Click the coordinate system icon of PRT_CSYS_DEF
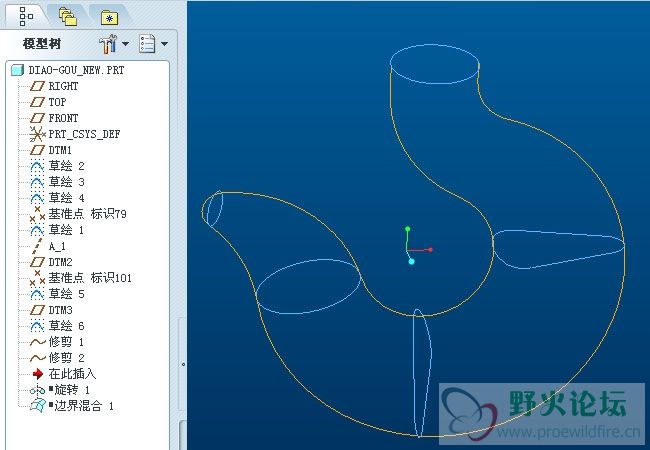 tap(37, 134)
